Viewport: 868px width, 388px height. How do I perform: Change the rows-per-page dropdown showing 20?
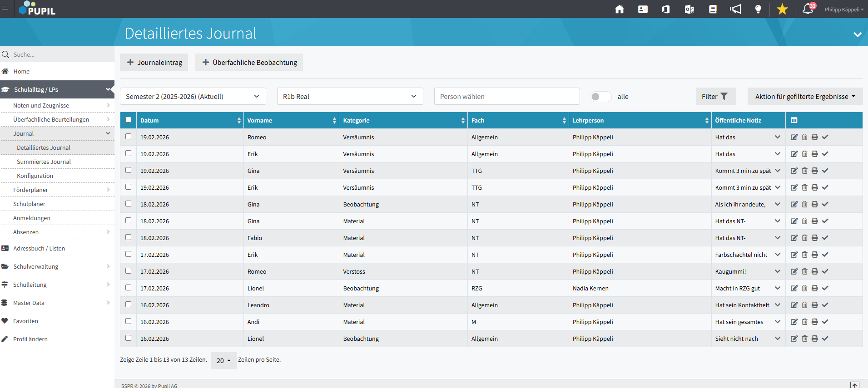(x=223, y=360)
